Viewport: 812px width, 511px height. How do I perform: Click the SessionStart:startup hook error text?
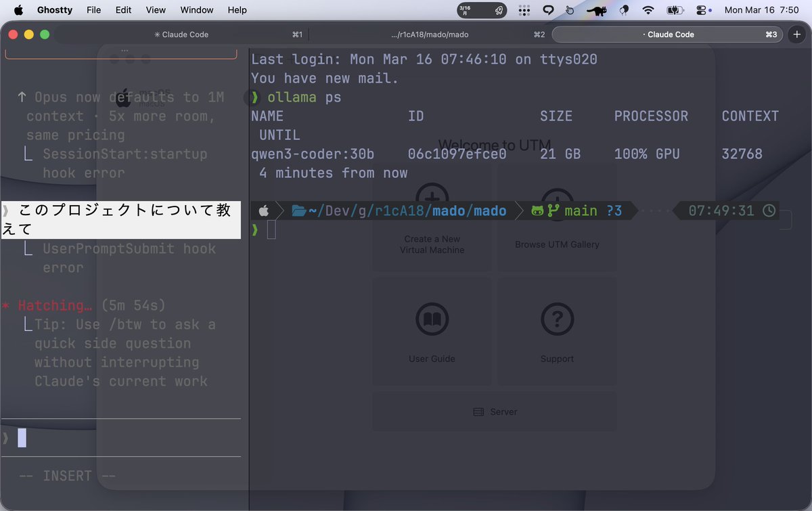(x=125, y=164)
